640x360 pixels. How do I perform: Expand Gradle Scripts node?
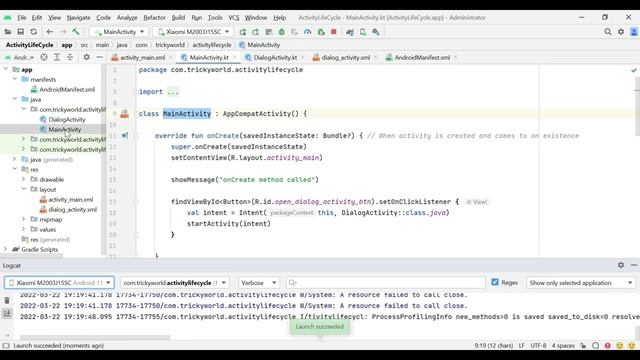[5, 249]
